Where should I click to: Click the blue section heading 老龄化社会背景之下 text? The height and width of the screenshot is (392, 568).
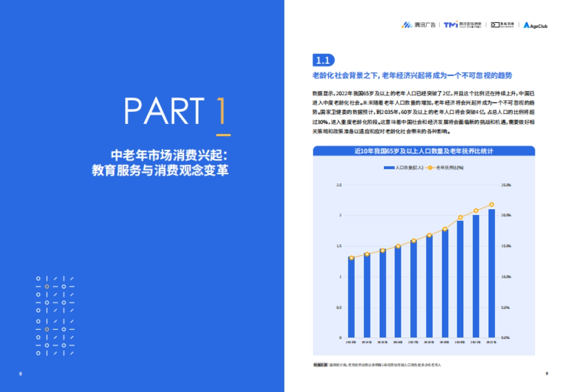[414, 76]
